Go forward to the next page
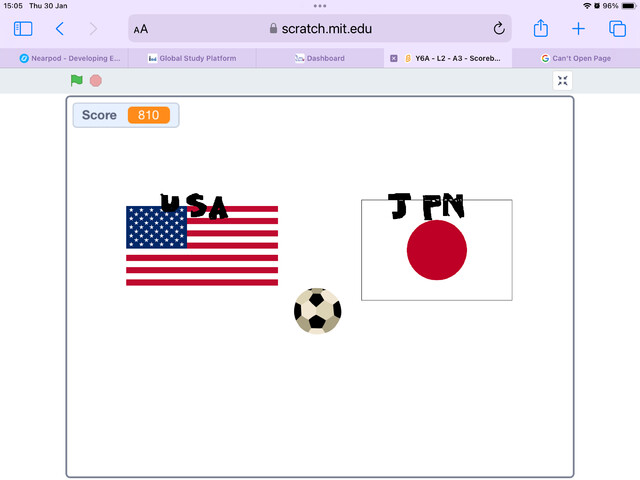Image resolution: width=640 pixels, height=480 pixels. [93, 29]
